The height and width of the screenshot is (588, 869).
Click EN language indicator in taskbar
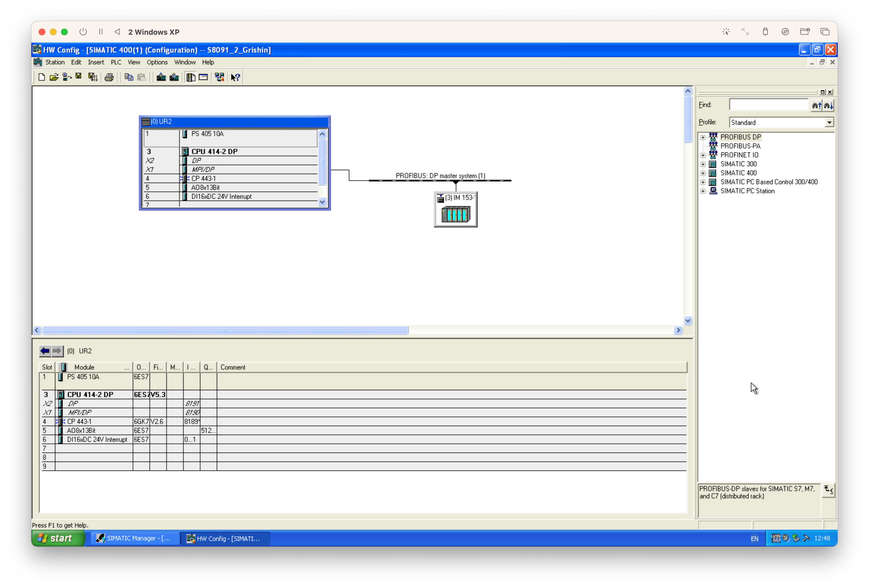[x=754, y=539]
